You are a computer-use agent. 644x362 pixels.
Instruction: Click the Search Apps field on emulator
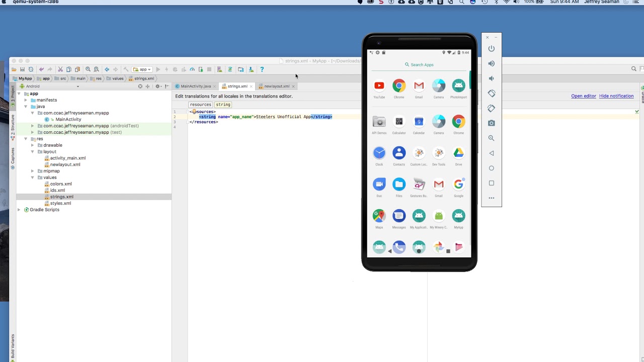coord(419,65)
